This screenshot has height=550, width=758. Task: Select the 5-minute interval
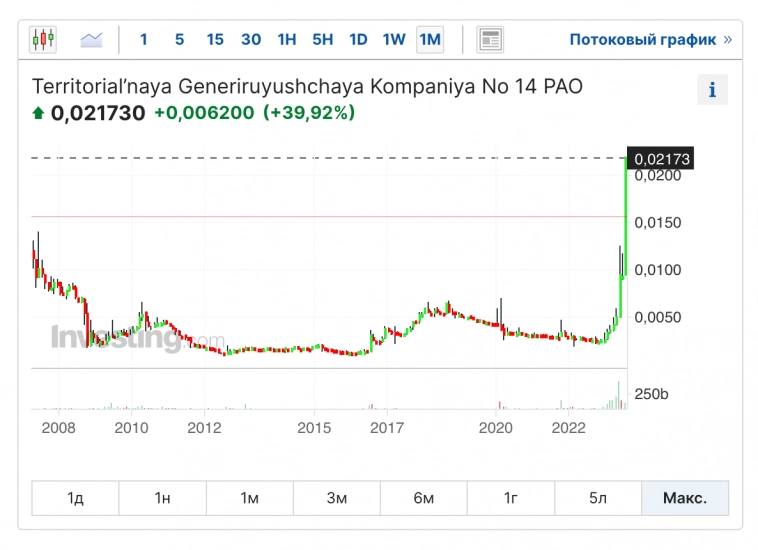coord(179,40)
